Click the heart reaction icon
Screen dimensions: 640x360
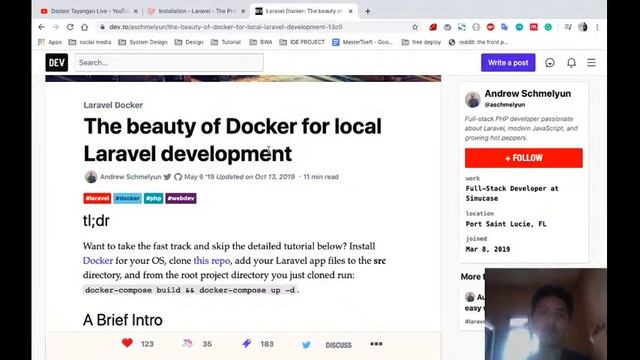click(x=127, y=343)
